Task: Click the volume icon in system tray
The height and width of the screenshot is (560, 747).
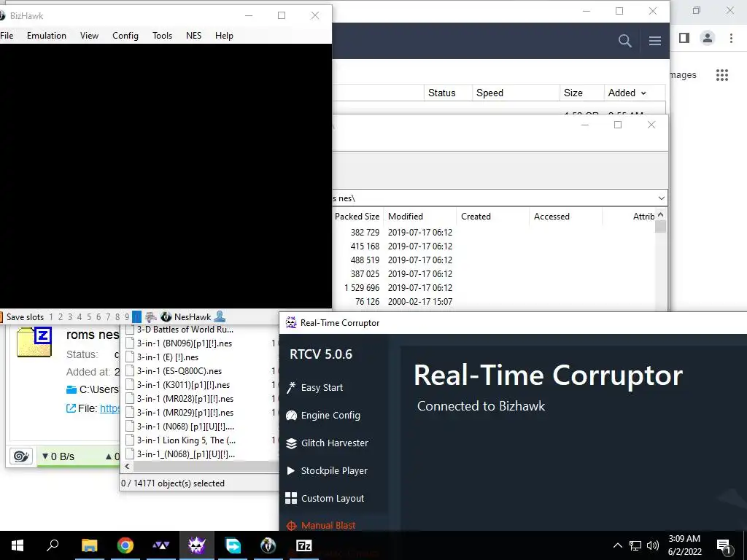Action: pos(653,545)
